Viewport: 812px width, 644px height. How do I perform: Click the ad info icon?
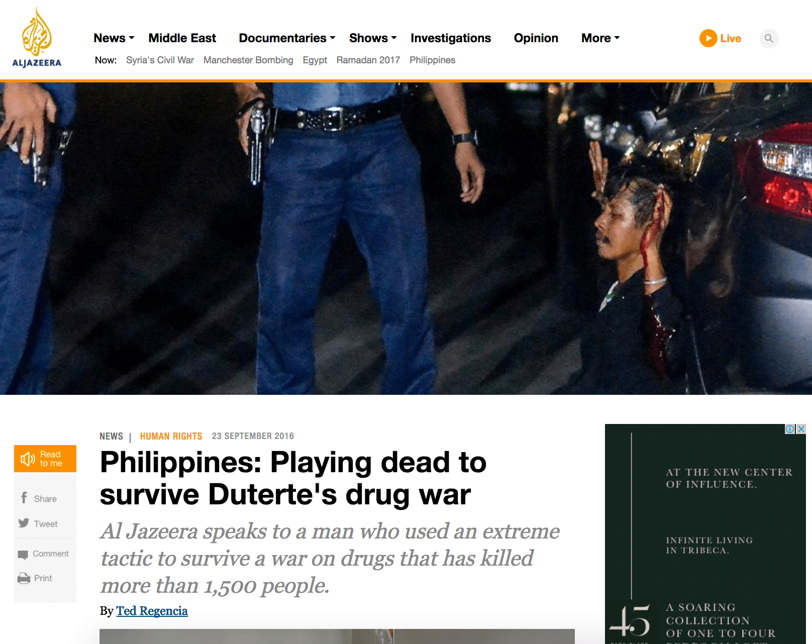click(x=790, y=429)
